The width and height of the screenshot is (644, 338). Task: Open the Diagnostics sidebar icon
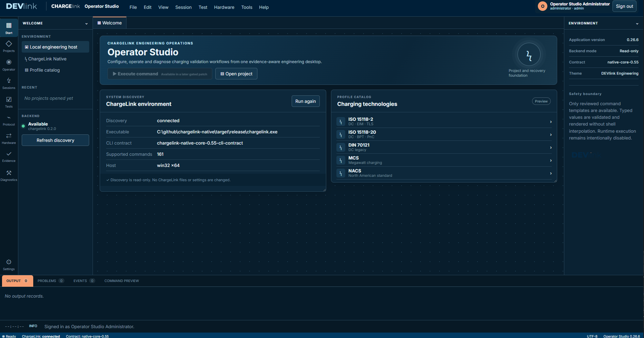tap(9, 175)
